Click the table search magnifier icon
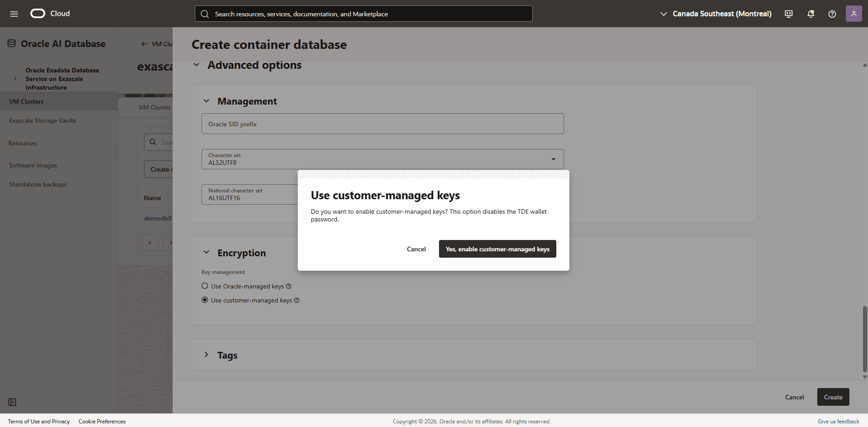 153,142
